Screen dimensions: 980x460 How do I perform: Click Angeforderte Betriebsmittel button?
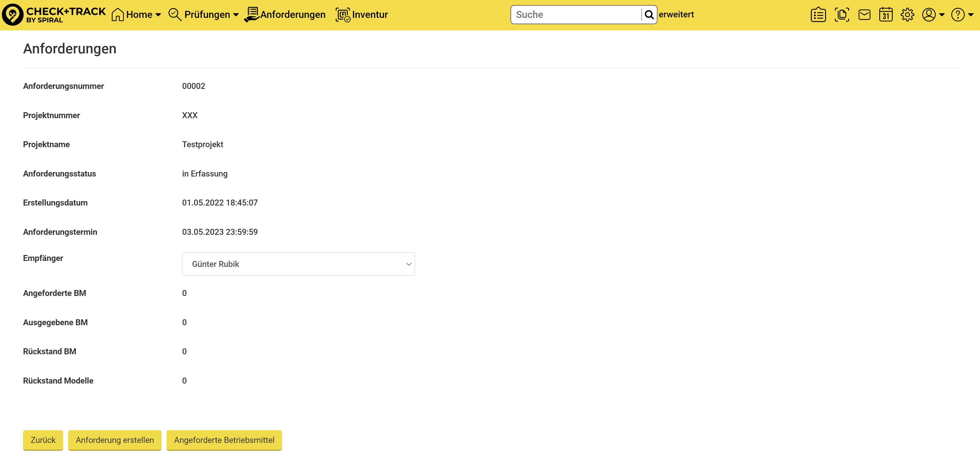[224, 440]
